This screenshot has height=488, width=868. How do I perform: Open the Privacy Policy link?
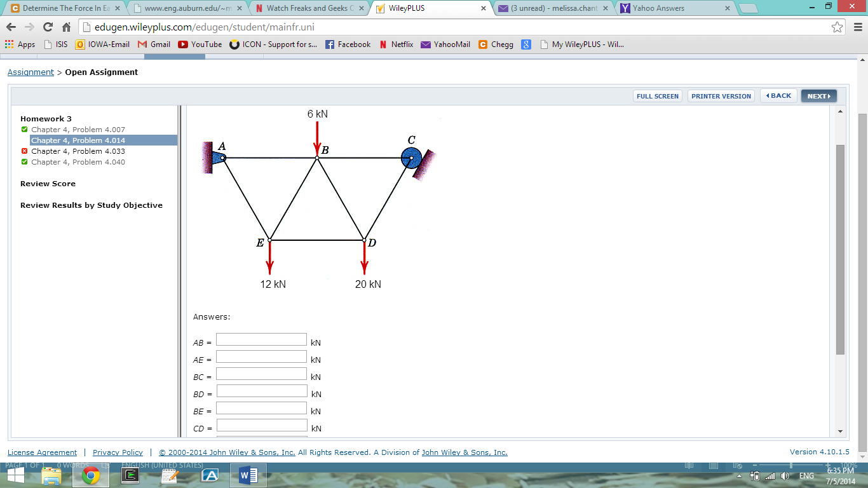(x=118, y=452)
